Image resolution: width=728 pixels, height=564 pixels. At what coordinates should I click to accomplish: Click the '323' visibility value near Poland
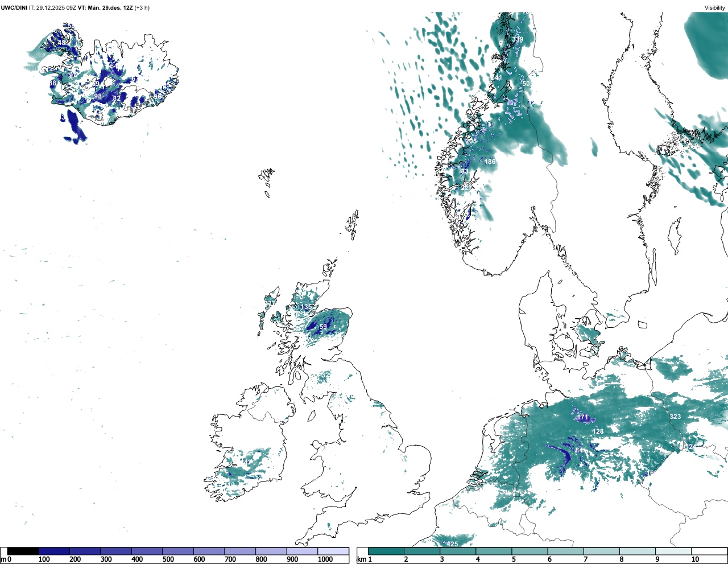point(675,417)
